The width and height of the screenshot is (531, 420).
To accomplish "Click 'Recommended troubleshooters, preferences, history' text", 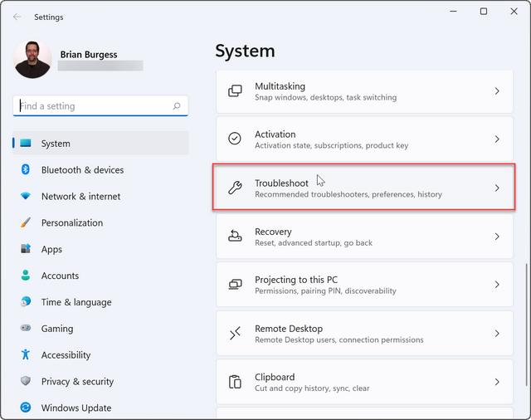I will tap(348, 194).
